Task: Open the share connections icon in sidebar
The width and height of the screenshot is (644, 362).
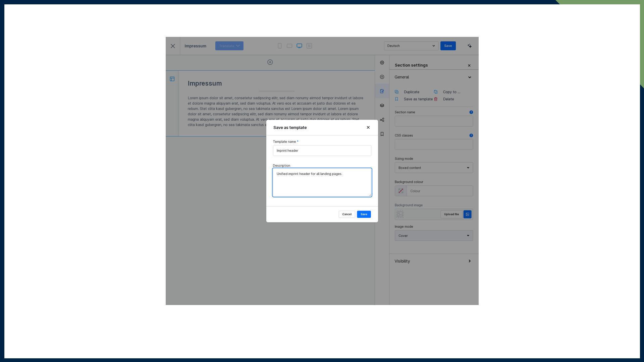Action: pos(382,120)
